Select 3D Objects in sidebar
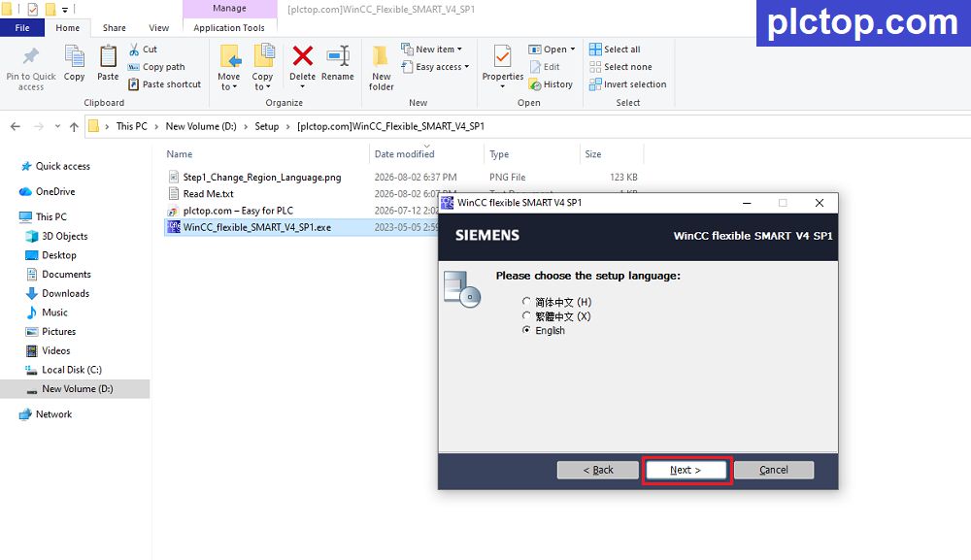 pyautogui.click(x=57, y=236)
